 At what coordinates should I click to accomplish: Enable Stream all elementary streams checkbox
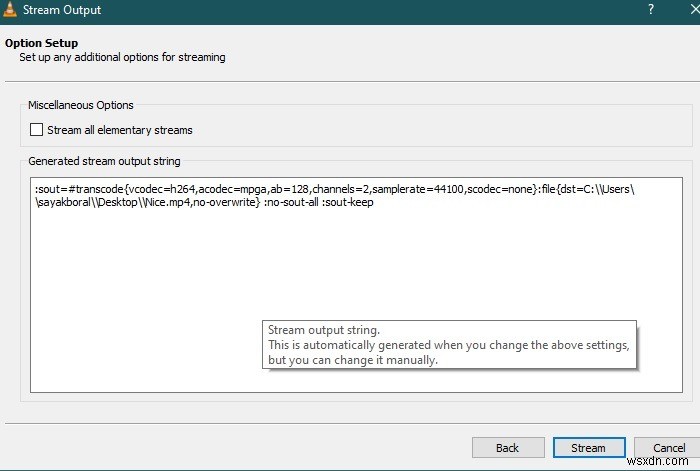tap(37, 129)
